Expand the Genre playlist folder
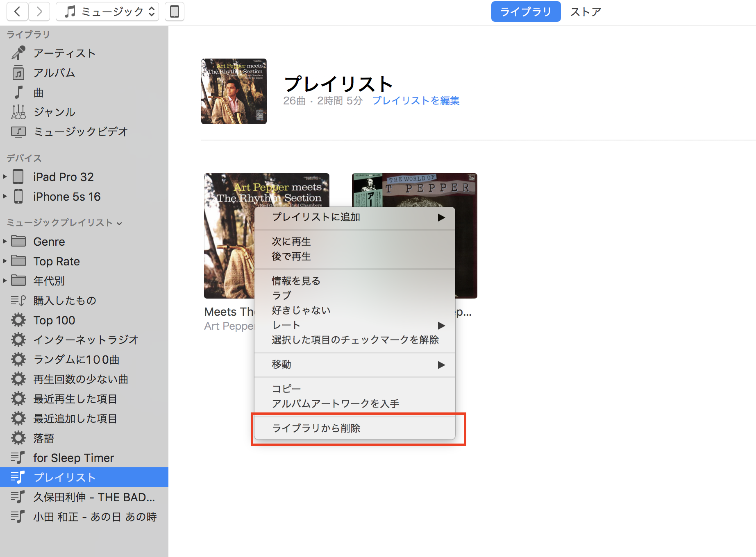 pyautogui.click(x=5, y=242)
